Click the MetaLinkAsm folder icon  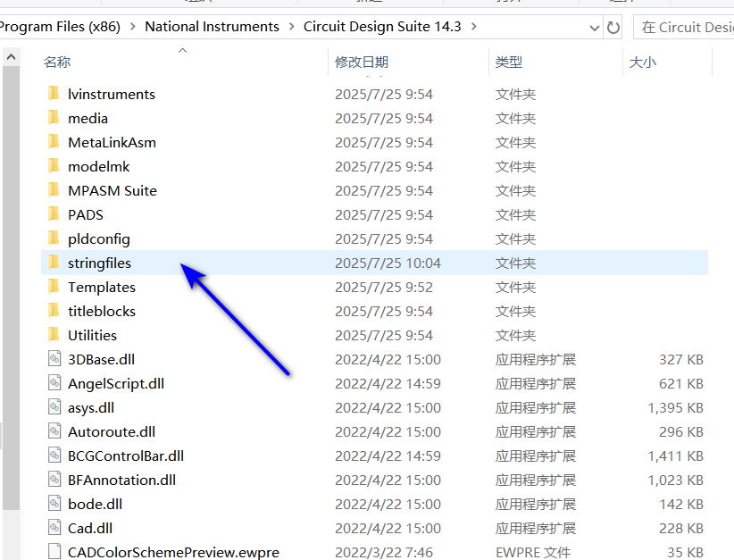tap(54, 142)
